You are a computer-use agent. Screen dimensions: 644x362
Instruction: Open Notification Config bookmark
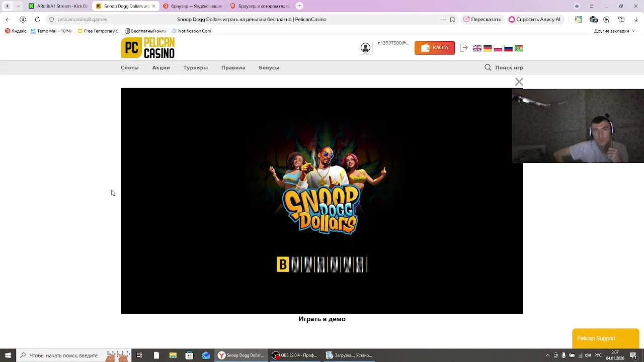(x=193, y=31)
